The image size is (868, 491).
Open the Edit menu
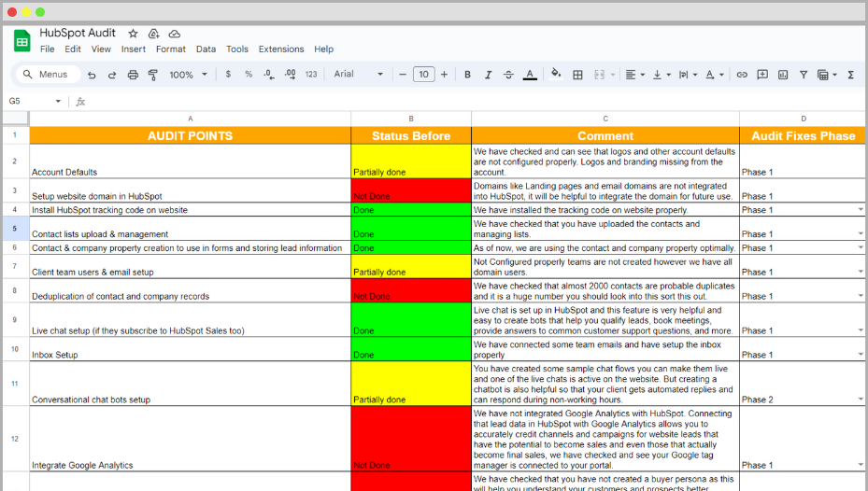[73, 49]
